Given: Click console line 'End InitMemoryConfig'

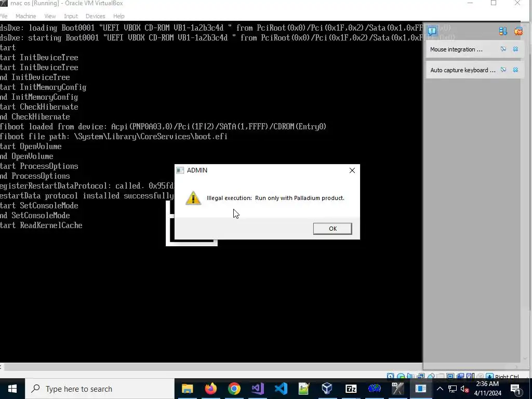Looking at the screenshot, I should (x=39, y=97).
